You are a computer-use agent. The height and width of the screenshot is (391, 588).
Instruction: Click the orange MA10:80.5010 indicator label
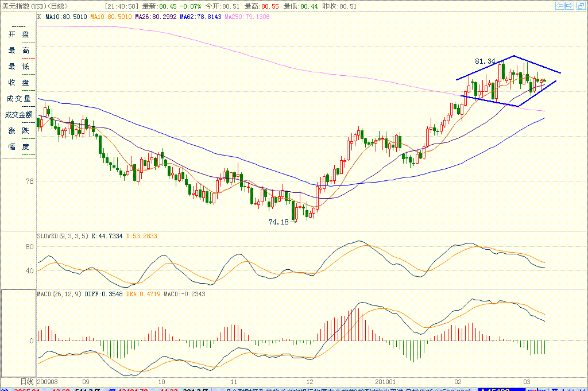[111, 17]
